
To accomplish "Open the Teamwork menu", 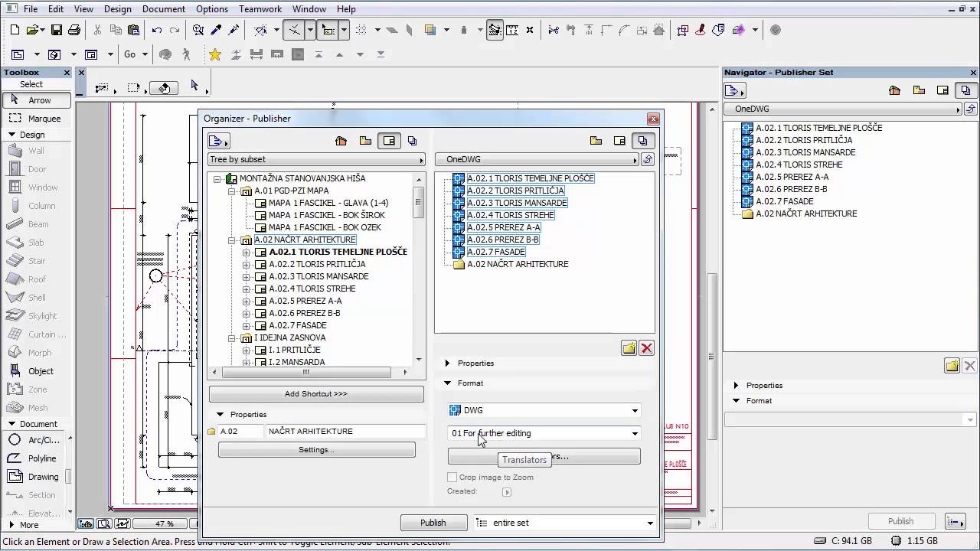I will [x=260, y=9].
